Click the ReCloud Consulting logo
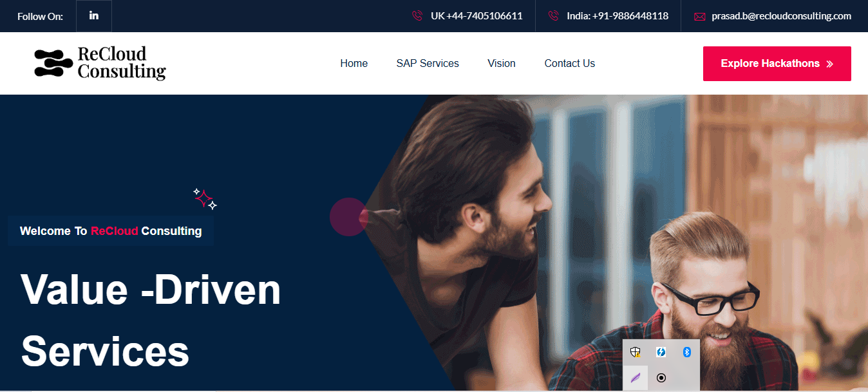The image size is (868, 392). click(x=100, y=63)
